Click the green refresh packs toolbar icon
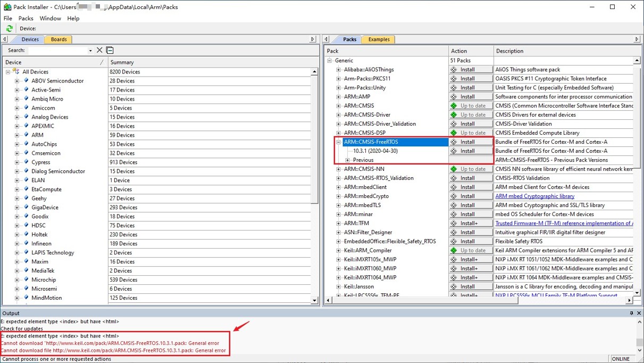Image resolution: width=644 pixels, height=363 pixels. point(9,28)
